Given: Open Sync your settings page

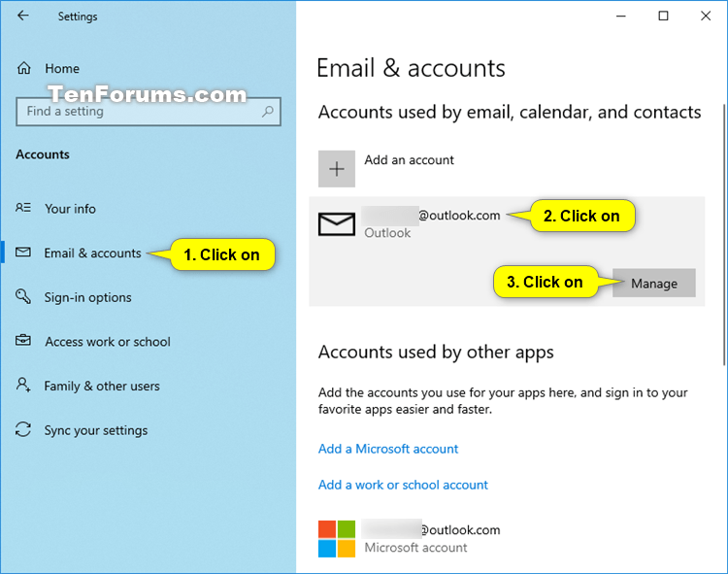Looking at the screenshot, I should 96,431.
